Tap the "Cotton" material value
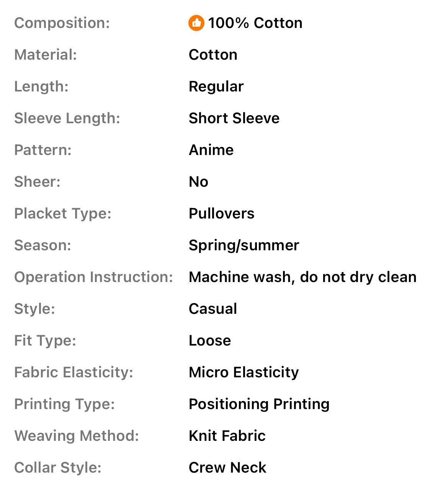The height and width of the screenshot is (486, 448). (x=213, y=55)
